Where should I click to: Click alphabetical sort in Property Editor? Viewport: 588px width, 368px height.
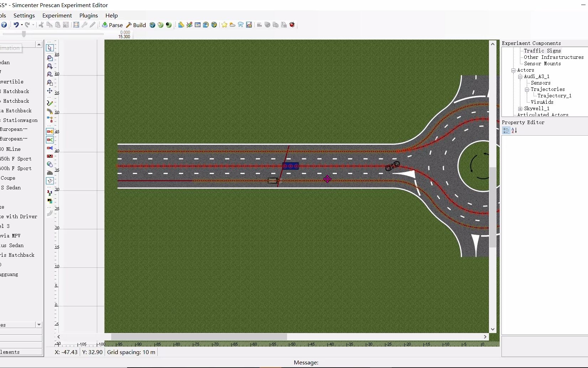pyautogui.click(x=514, y=131)
